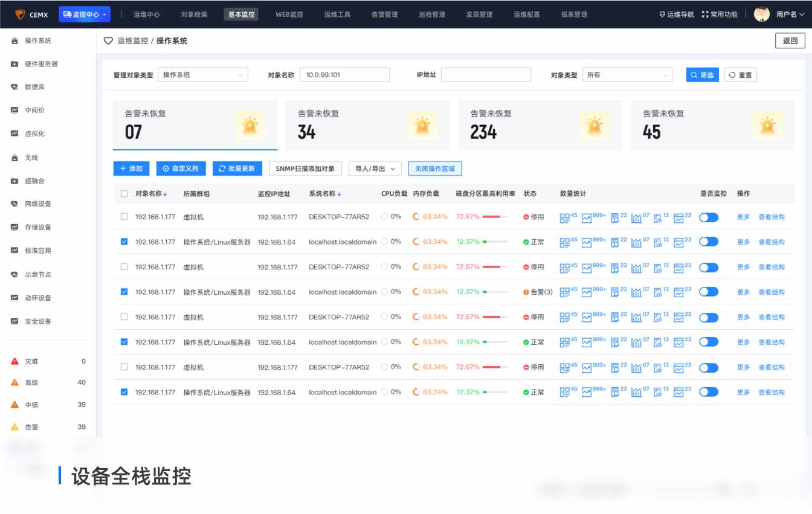
Task: Click the empty IP地址 input field
Action: [x=486, y=75]
